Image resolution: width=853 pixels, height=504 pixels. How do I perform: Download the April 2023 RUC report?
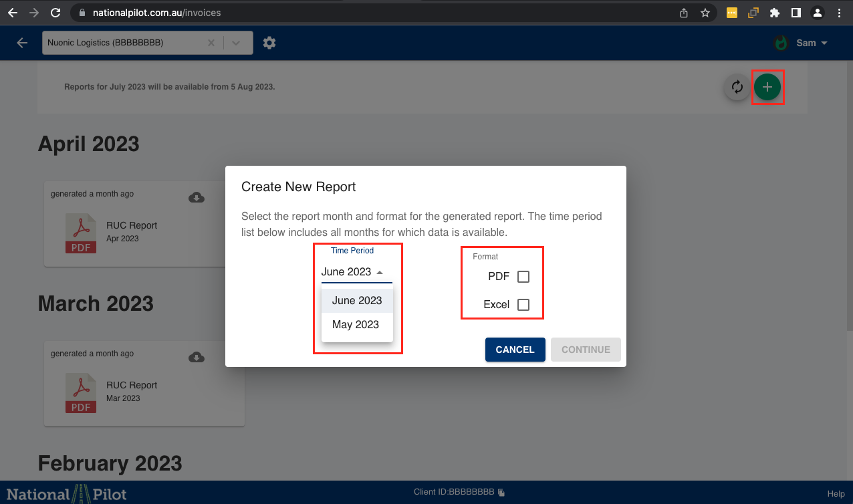(x=197, y=197)
